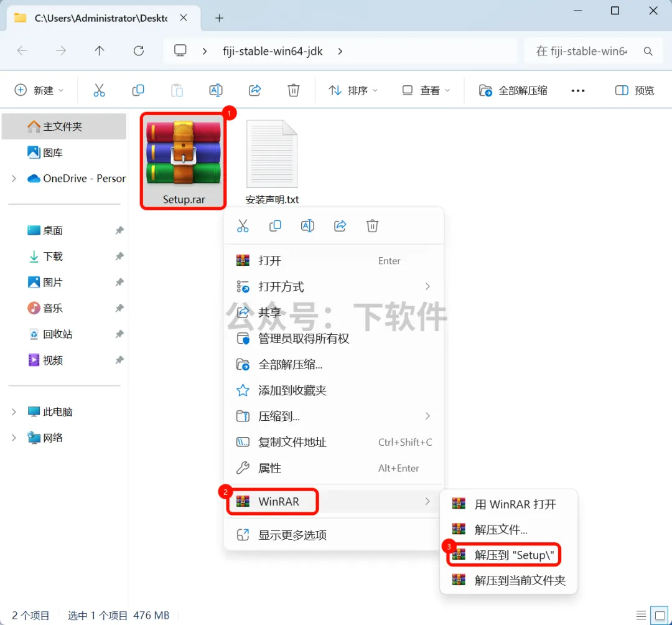The height and width of the screenshot is (625, 672).
Task: Expand the OneDrive - Personal node
Action: tap(14, 178)
